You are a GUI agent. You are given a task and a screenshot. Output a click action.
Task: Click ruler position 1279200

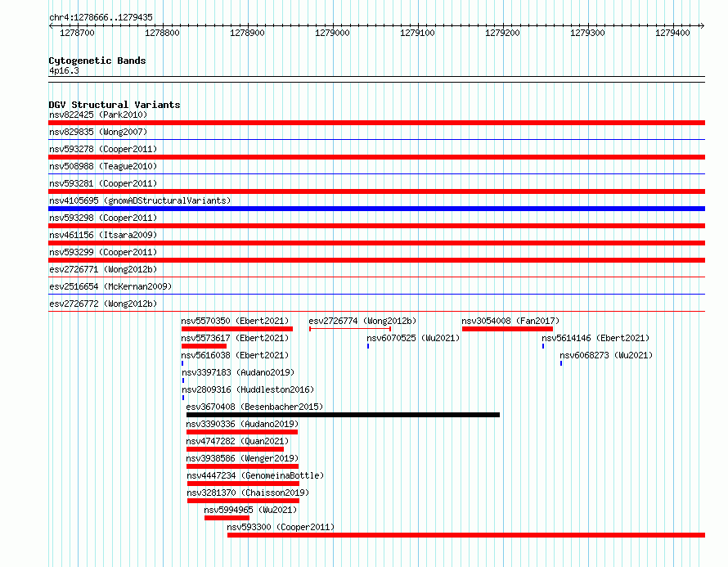[502, 33]
